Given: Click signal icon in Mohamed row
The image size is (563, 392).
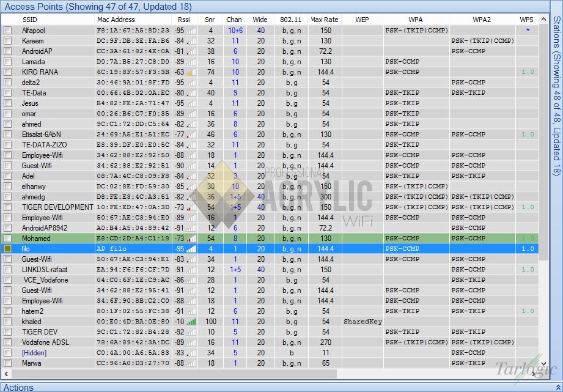Looking at the screenshot, I should (x=191, y=239).
